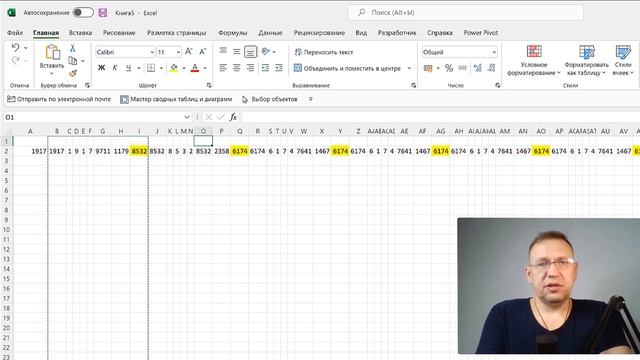Toggle the AutoSave switch
640x360 pixels.
(83, 13)
